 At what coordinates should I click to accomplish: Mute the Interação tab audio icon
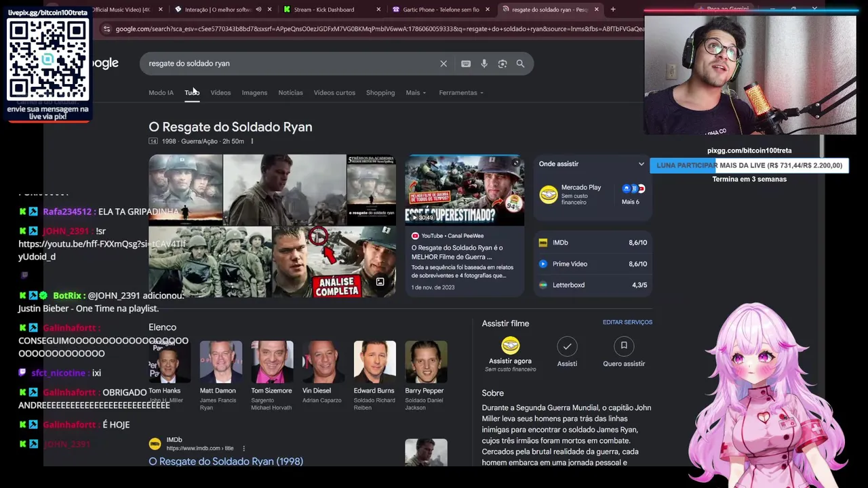coord(258,9)
